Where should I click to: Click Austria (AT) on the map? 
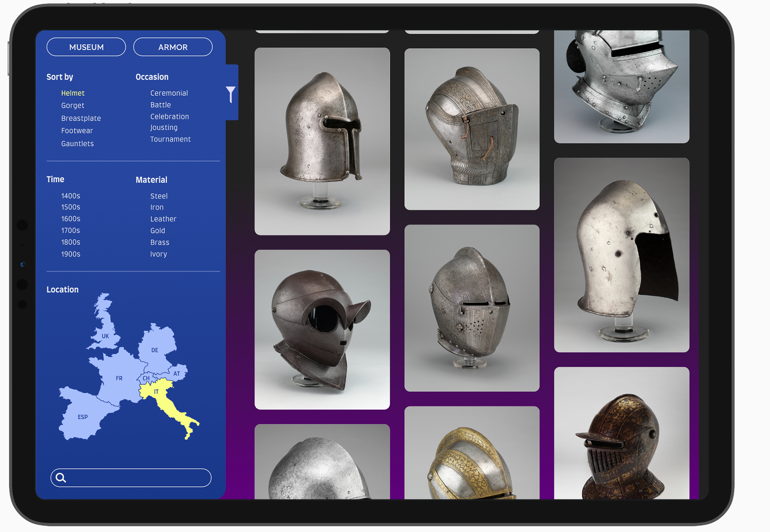pyautogui.click(x=177, y=373)
